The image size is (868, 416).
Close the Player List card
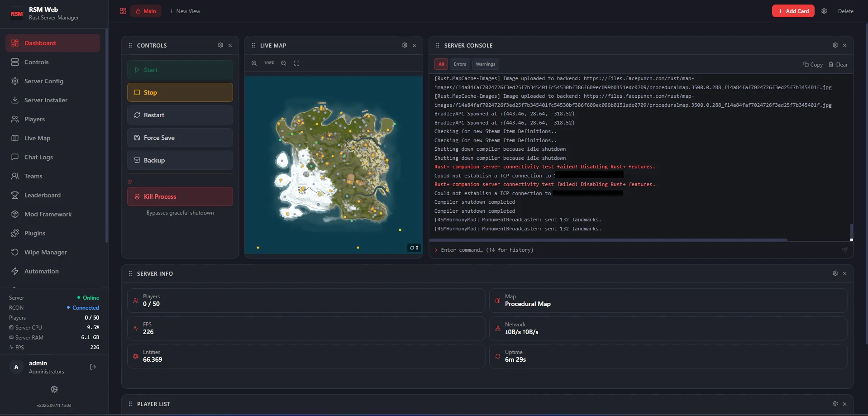(845, 404)
